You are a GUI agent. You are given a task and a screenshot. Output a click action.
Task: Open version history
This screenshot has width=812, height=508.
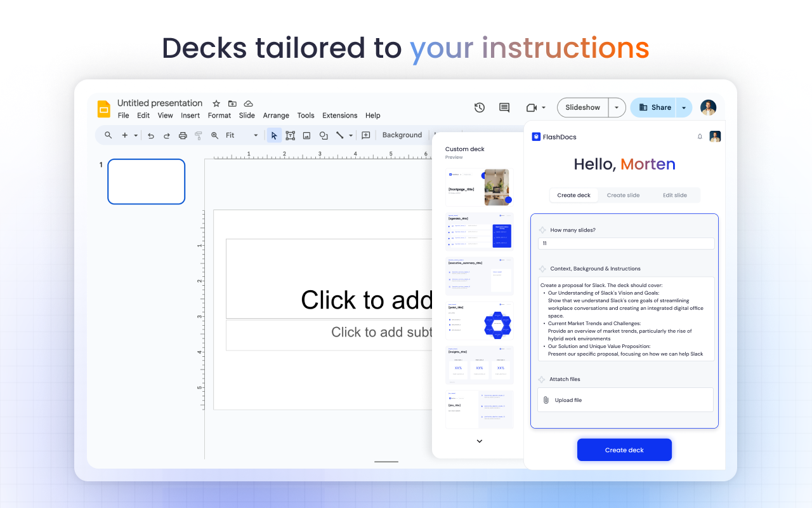pyautogui.click(x=480, y=107)
